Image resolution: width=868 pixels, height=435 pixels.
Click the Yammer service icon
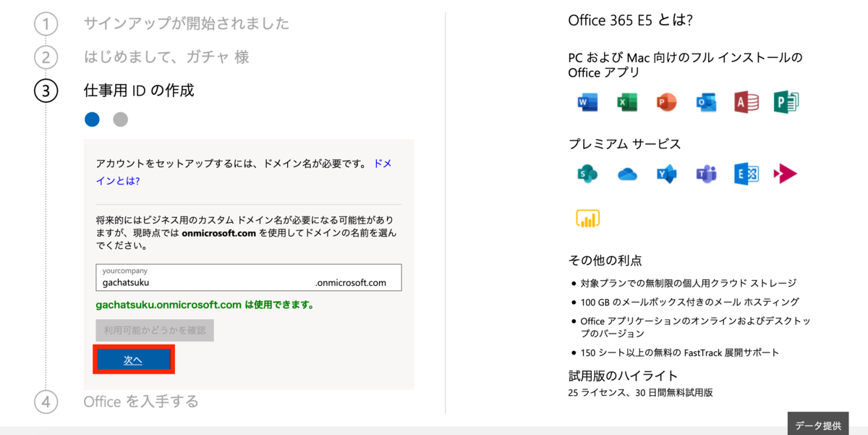click(665, 174)
